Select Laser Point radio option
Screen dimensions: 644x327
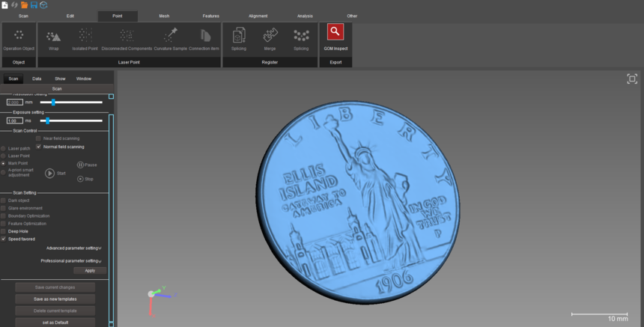[3, 156]
